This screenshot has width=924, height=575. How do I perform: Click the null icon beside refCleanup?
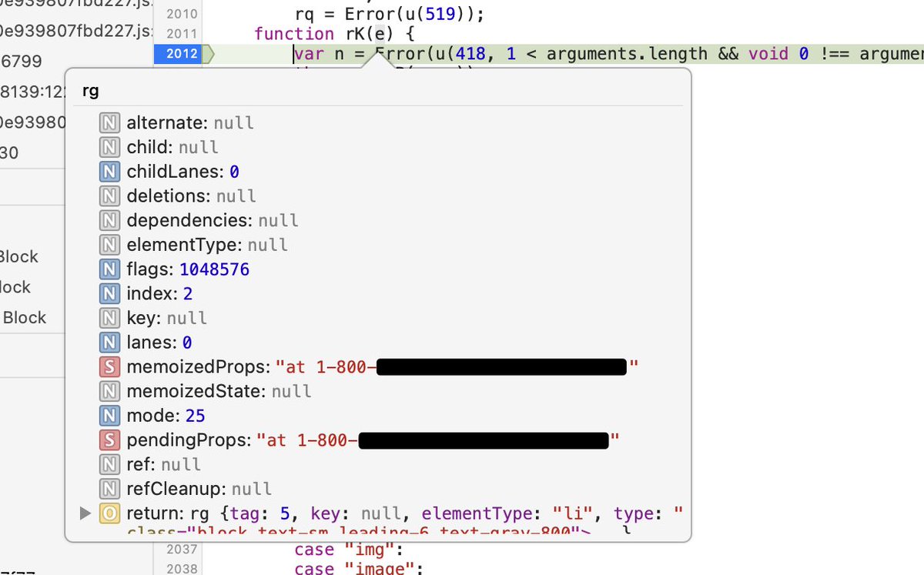click(x=110, y=489)
